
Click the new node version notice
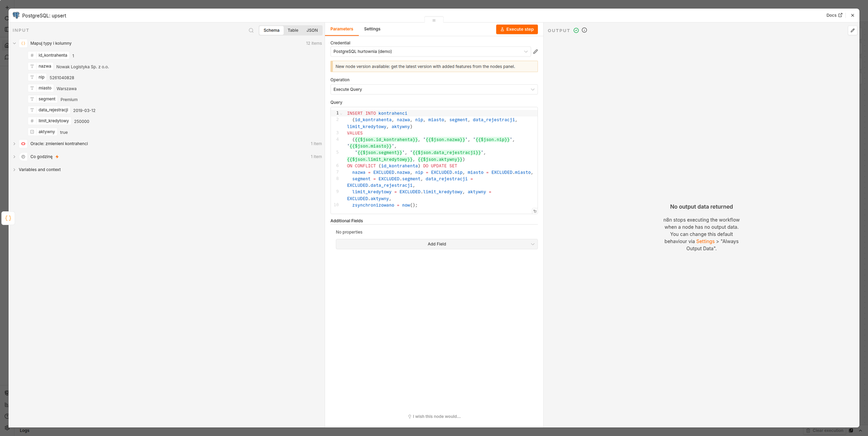coord(434,67)
